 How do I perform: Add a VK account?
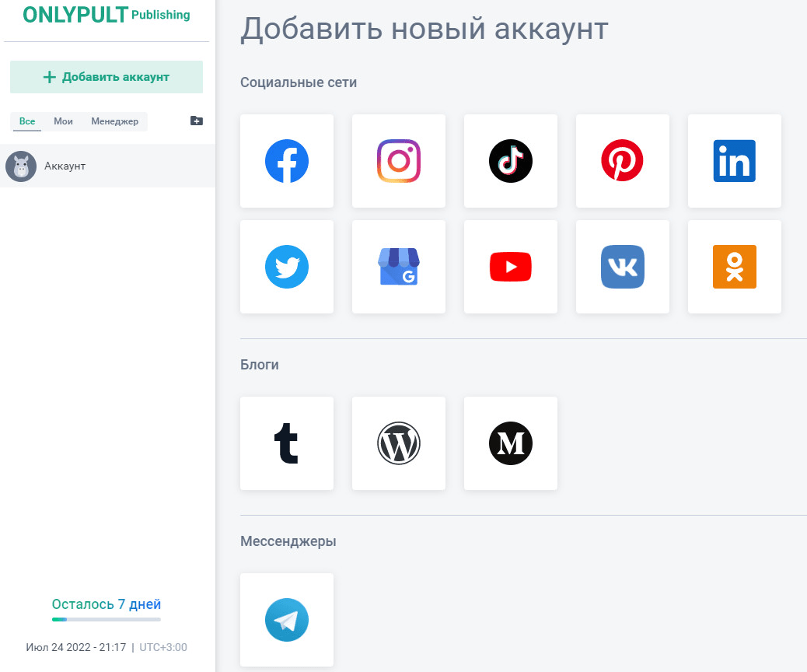(x=622, y=267)
